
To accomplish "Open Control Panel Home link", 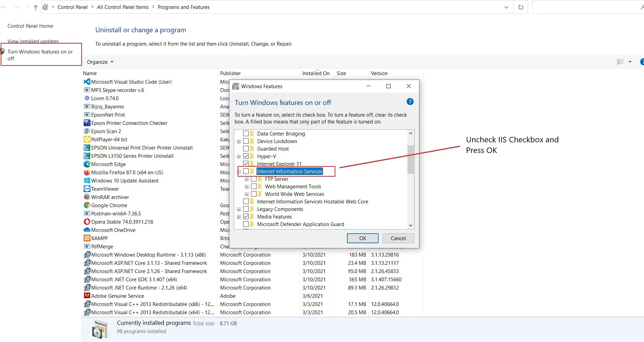I will (30, 26).
